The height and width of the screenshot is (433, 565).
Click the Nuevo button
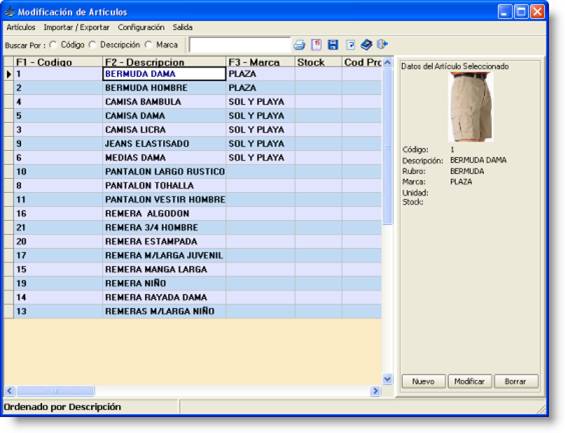tap(423, 381)
